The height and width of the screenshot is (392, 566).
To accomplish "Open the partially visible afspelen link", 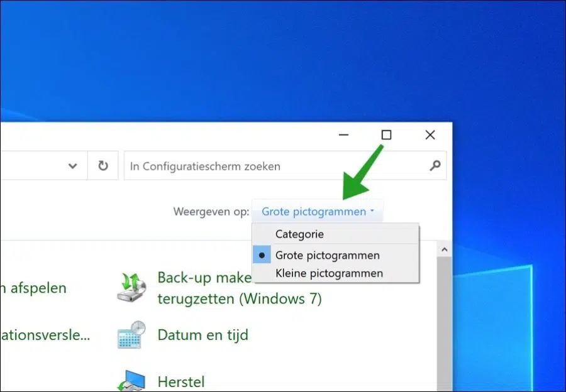I will point(33,288).
